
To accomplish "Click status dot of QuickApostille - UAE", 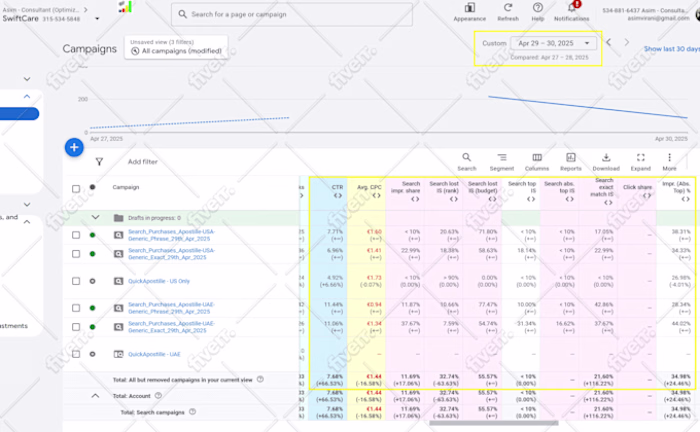I will pos(92,354).
